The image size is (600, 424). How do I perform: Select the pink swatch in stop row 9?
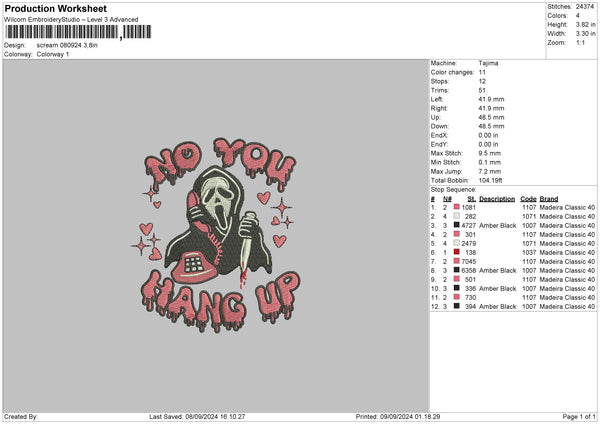457,279
